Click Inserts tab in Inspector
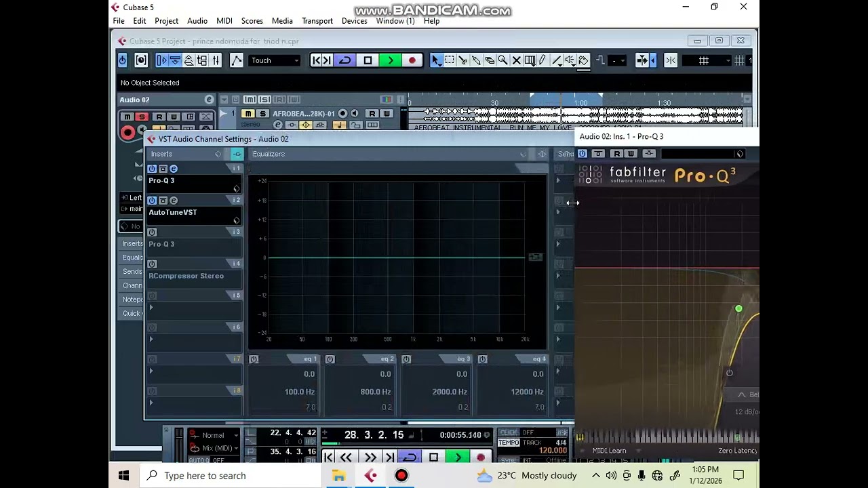Screen dimensions: 868x488 (132, 243)
